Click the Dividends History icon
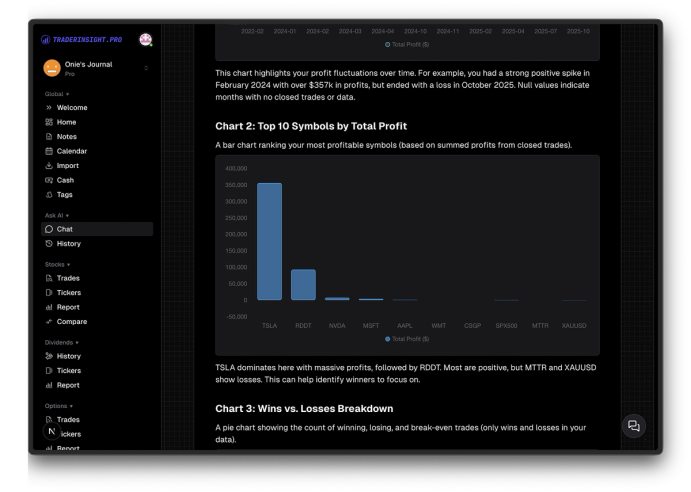Viewport: 691px width, 492px height. point(49,356)
